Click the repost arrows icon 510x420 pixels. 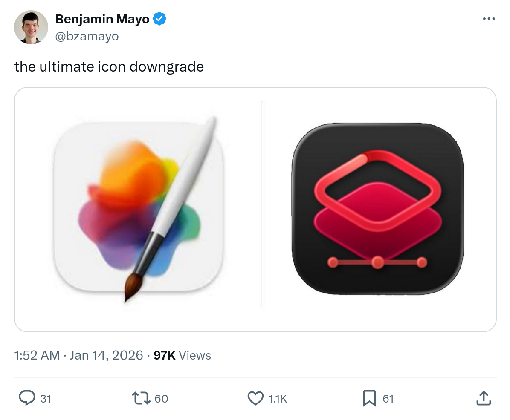click(x=141, y=398)
